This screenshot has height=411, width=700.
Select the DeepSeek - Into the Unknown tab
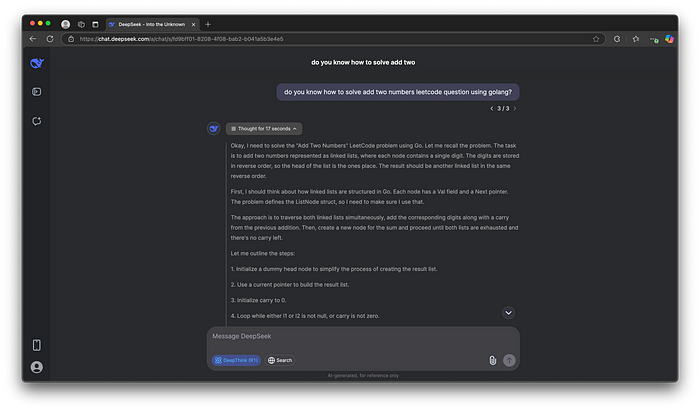[x=152, y=25]
